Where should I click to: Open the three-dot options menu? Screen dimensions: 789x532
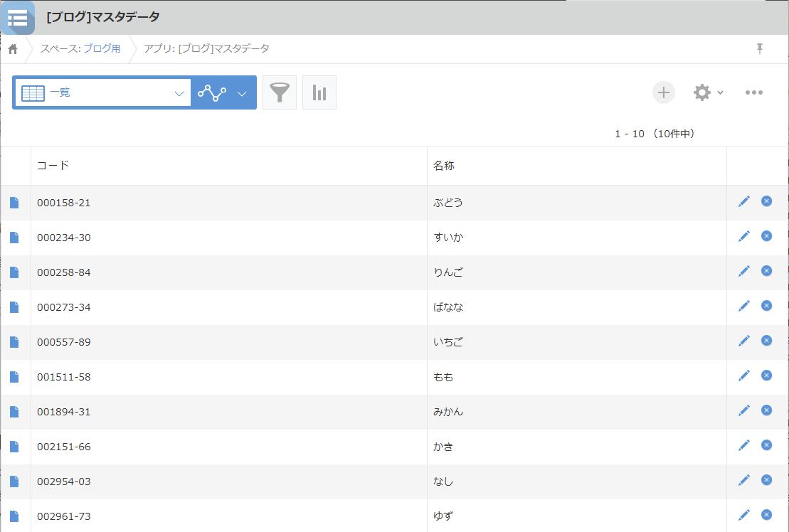point(754,92)
